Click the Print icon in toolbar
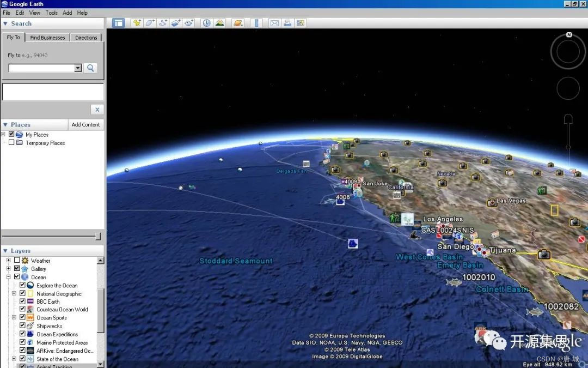 287,23
